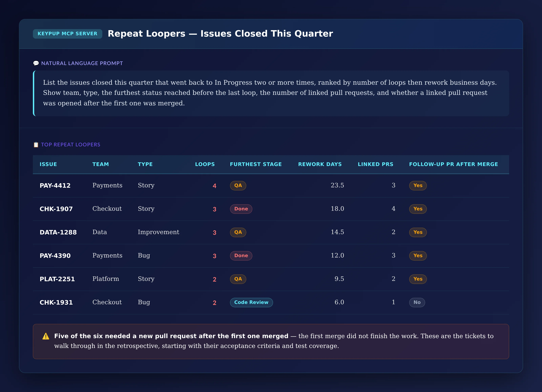Click the Yes badge in the PAY-4412 row
542x392 pixels.
pos(418,185)
